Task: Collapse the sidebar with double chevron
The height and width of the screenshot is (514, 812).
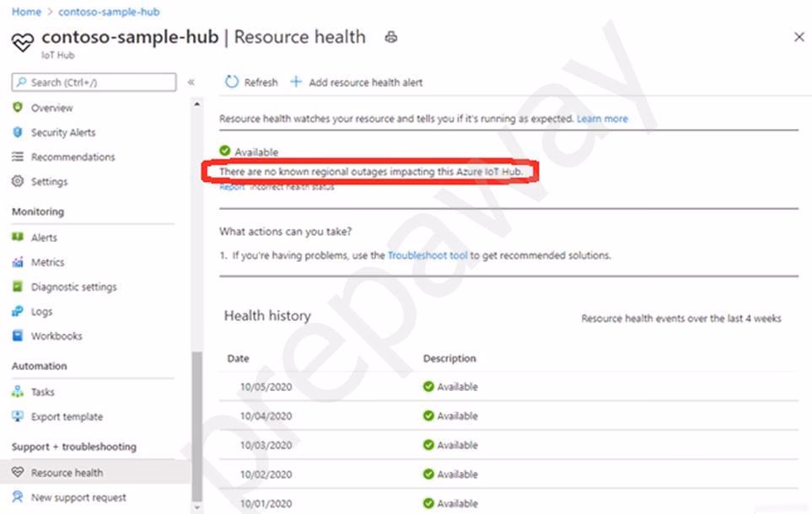Action: click(x=191, y=83)
